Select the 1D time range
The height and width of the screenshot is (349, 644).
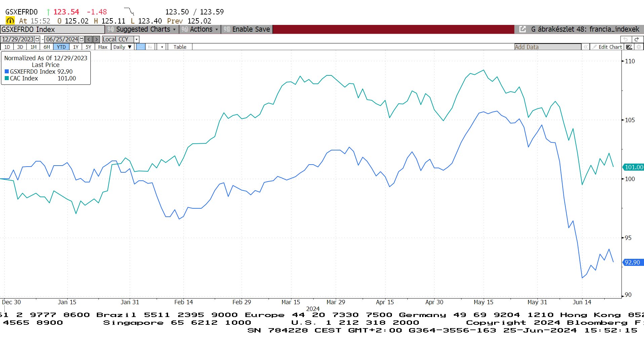pyautogui.click(x=7, y=47)
